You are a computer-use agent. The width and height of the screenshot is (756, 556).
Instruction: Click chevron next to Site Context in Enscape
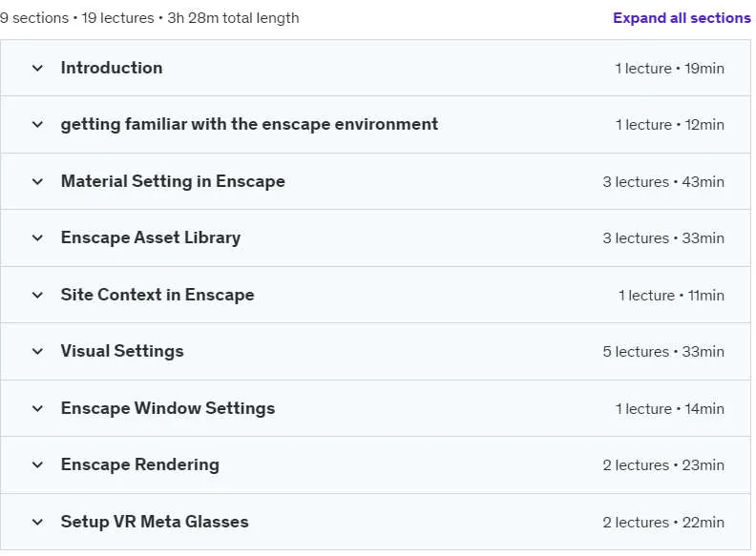coord(37,296)
